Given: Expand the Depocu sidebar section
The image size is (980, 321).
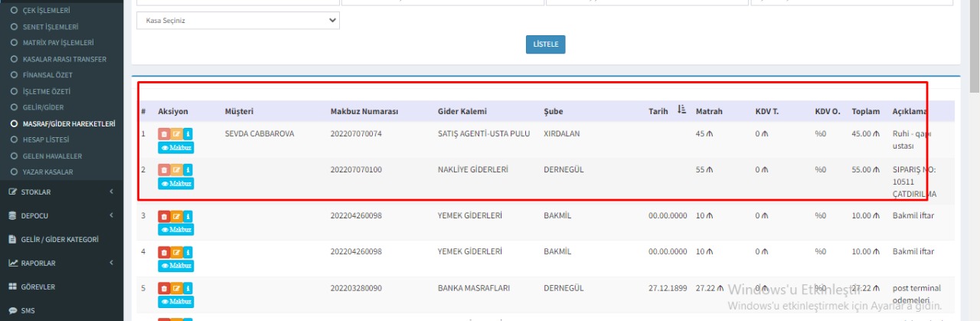Looking at the screenshot, I should tap(61, 215).
